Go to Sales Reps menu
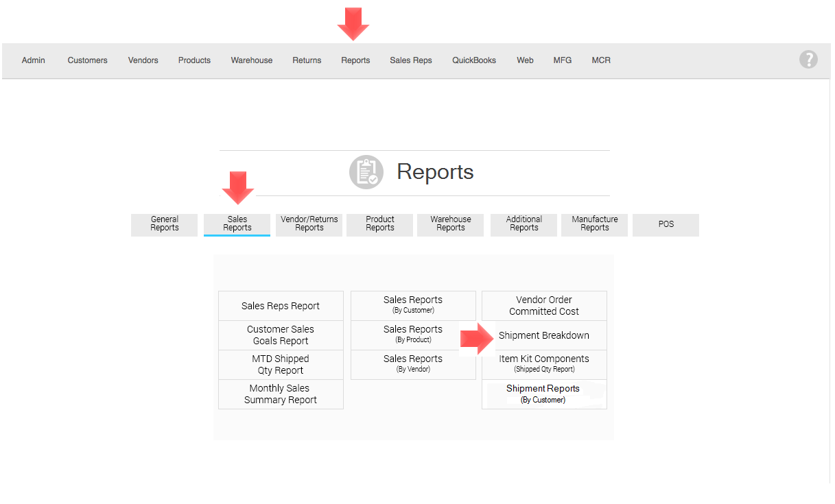The width and height of the screenshot is (835, 504). click(x=410, y=60)
